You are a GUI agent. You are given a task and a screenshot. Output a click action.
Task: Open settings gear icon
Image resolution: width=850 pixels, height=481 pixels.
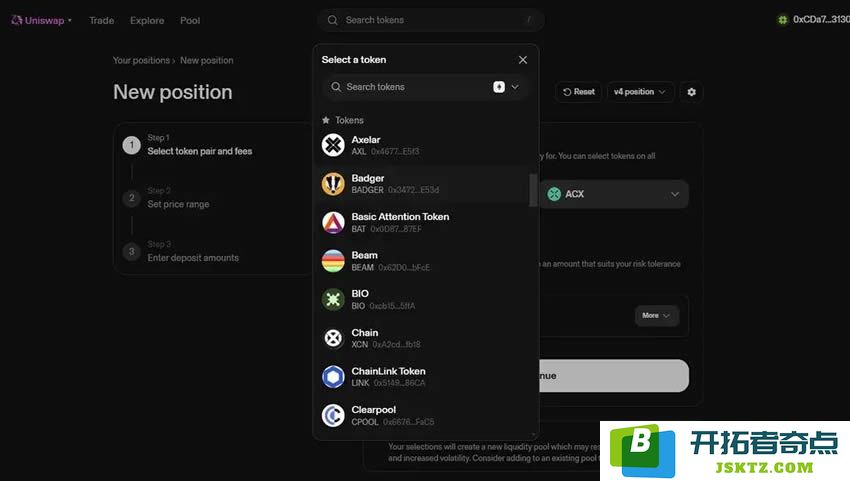(692, 92)
